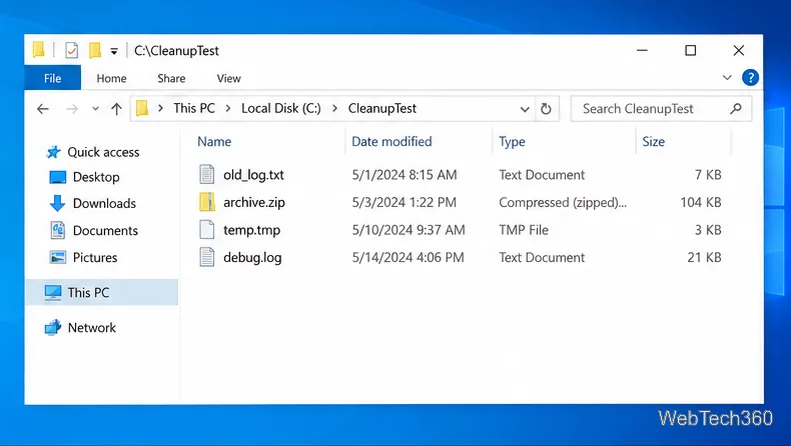Image resolution: width=791 pixels, height=446 pixels.
Task: Switch to the View ribbon tab
Action: 229,78
